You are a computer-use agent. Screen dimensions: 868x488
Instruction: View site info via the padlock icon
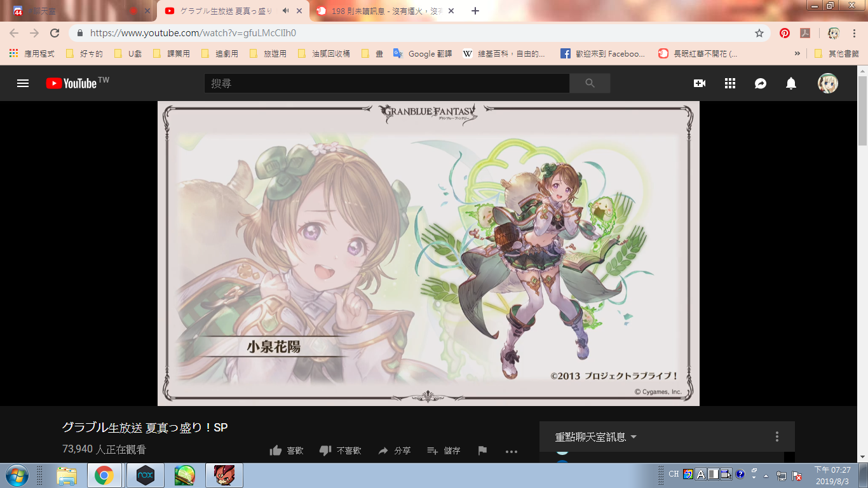(80, 33)
